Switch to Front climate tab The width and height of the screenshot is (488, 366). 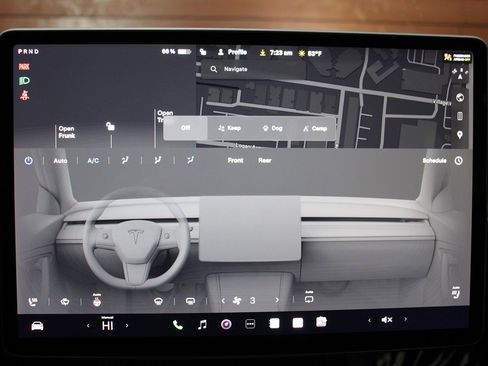point(235,160)
